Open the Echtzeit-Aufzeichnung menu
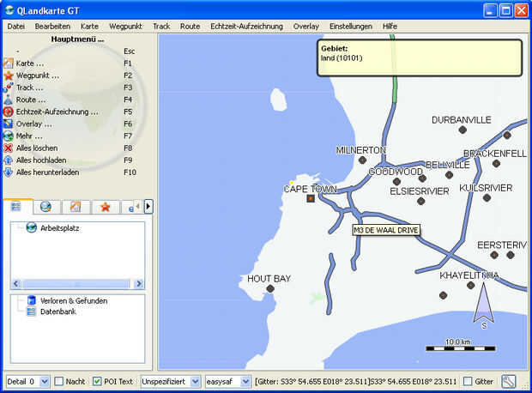 click(x=246, y=26)
